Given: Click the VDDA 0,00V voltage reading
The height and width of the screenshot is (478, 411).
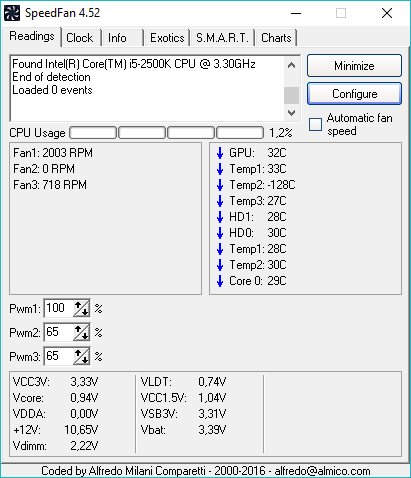Looking at the screenshot, I should point(55,414).
